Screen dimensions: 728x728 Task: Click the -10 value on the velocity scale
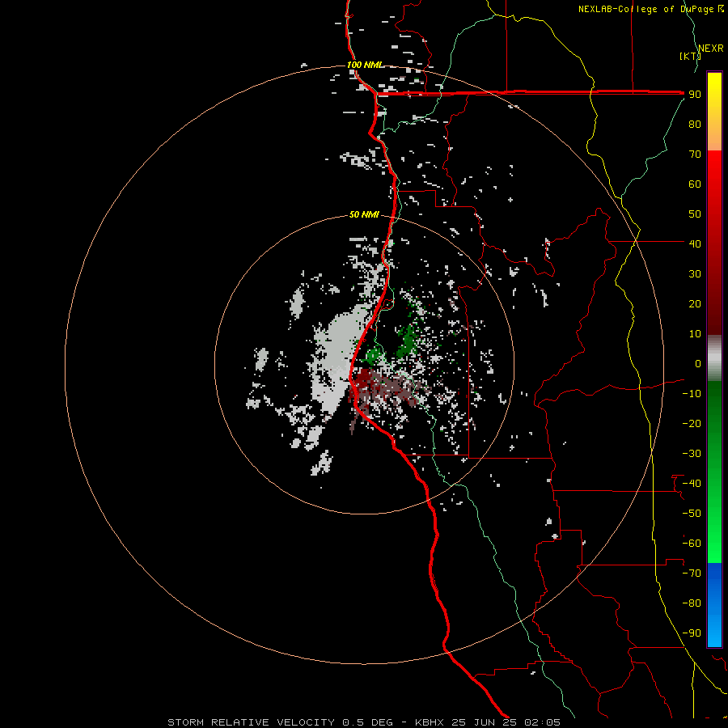pyautogui.click(x=692, y=394)
